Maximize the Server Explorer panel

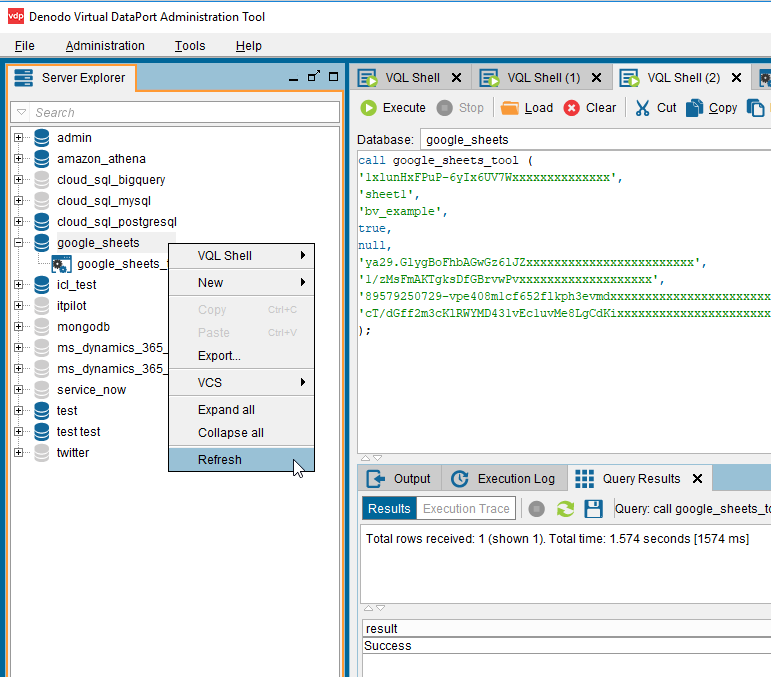(x=333, y=77)
